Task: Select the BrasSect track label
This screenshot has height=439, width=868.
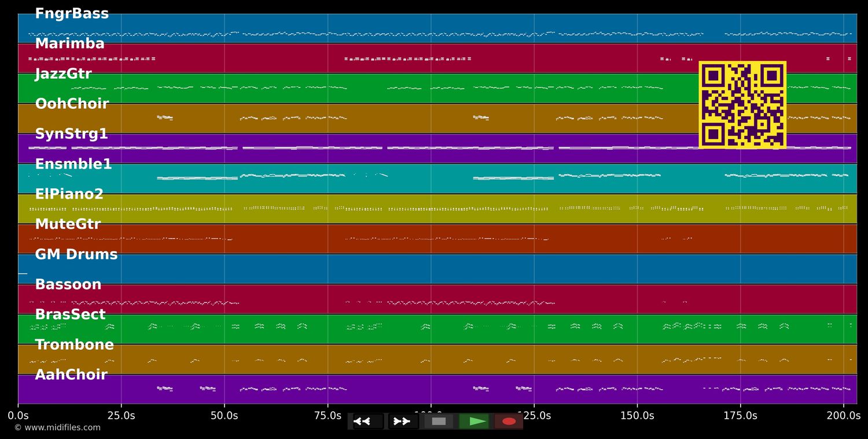Action: tap(70, 315)
